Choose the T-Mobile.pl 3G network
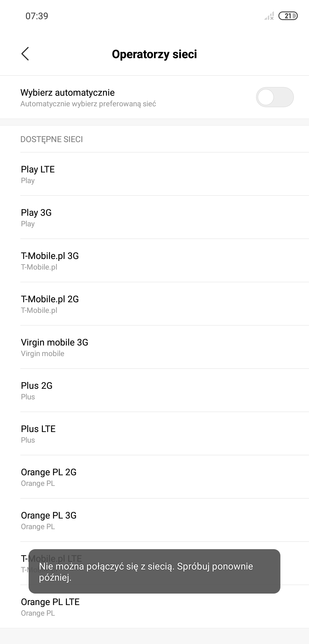 (154, 261)
